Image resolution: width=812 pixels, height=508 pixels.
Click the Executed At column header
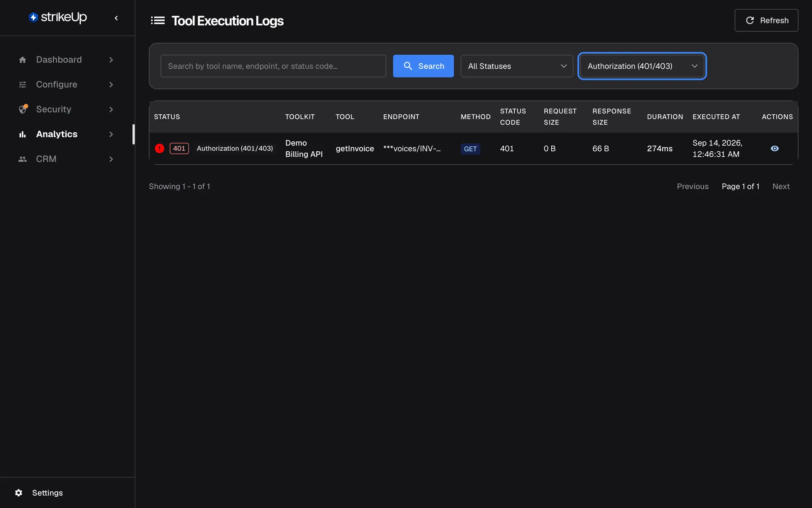coord(716,117)
